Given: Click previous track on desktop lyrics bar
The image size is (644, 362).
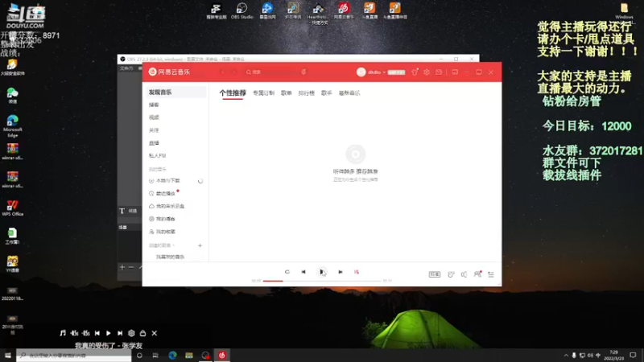Looking at the screenshot, I should 97,333.
